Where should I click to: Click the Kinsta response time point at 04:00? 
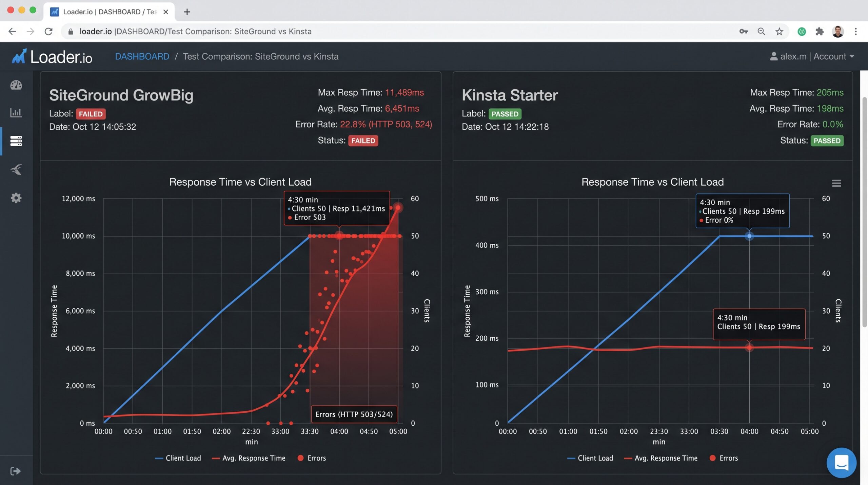(749, 348)
